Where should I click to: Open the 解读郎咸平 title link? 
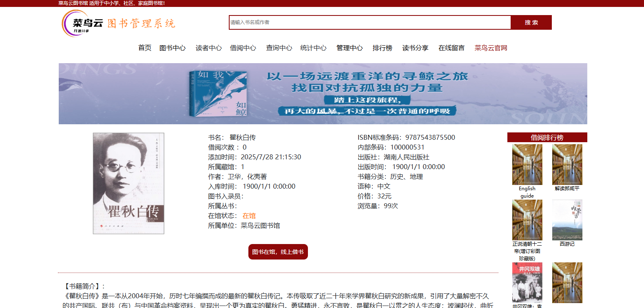click(x=567, y=189)
